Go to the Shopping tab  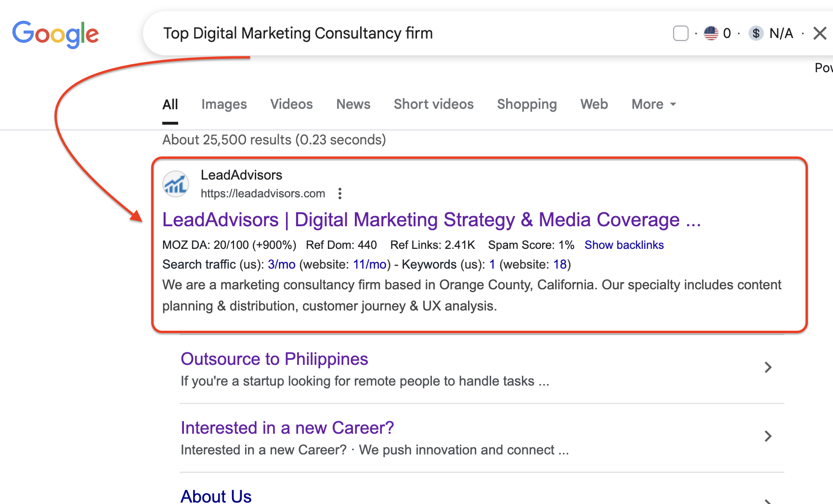click(x=527, y=104)
